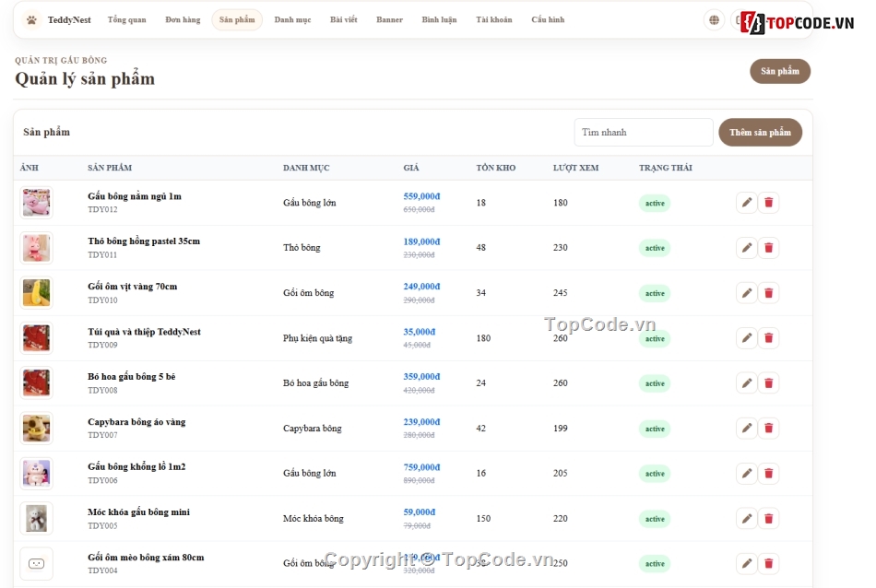Click category Móc khóa bông
The width and height of the screenshot is (876, 588).
313,519
